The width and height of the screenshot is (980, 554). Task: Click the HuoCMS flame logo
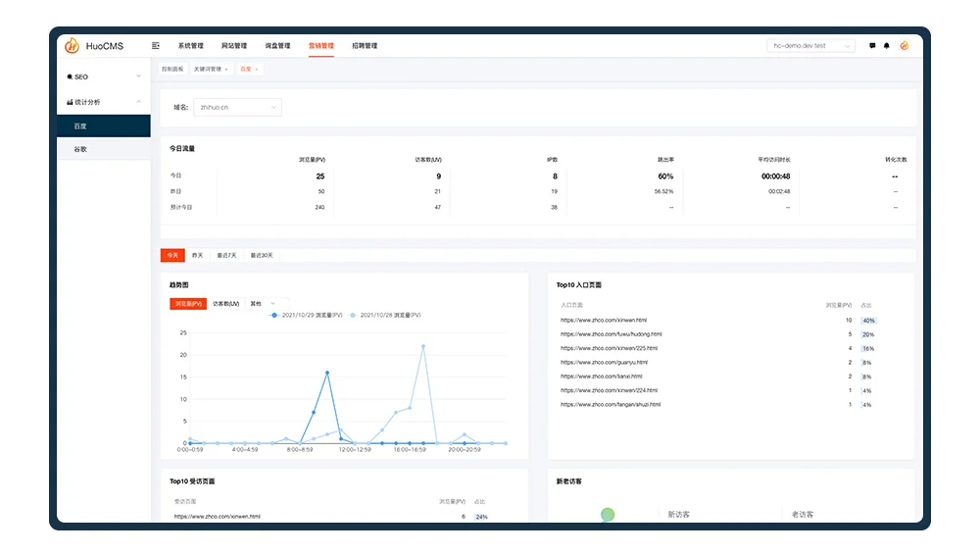click(x=72, y=46)
